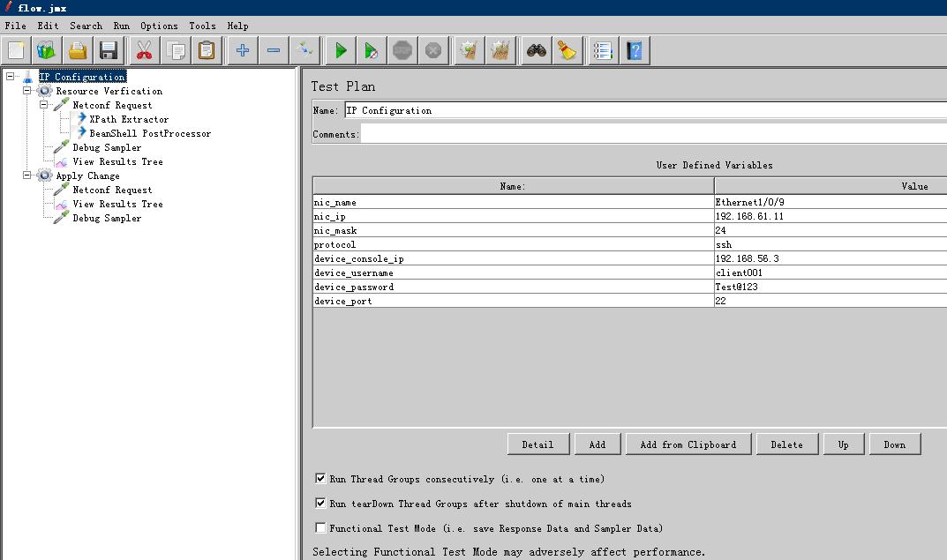Uncheck Run Thread Groups consecutively
The image size is (947, 560).
pos(320,479)
